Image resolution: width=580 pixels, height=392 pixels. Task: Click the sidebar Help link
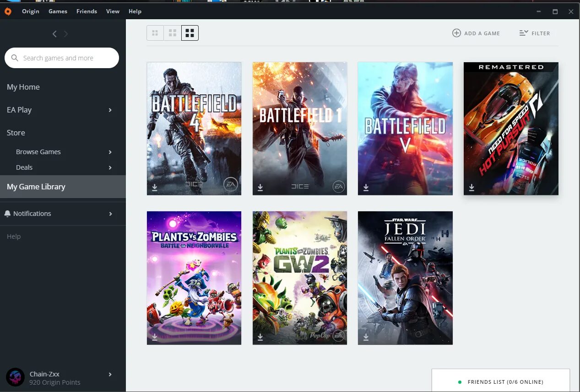pyautogui.click(x=14, y=236)
